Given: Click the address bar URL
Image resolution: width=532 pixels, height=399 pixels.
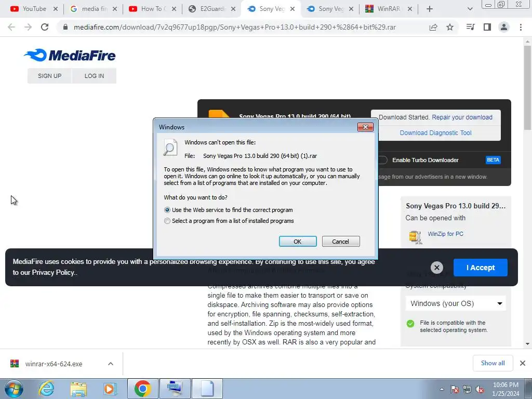Looking at the screenshot, I should 235,27.
